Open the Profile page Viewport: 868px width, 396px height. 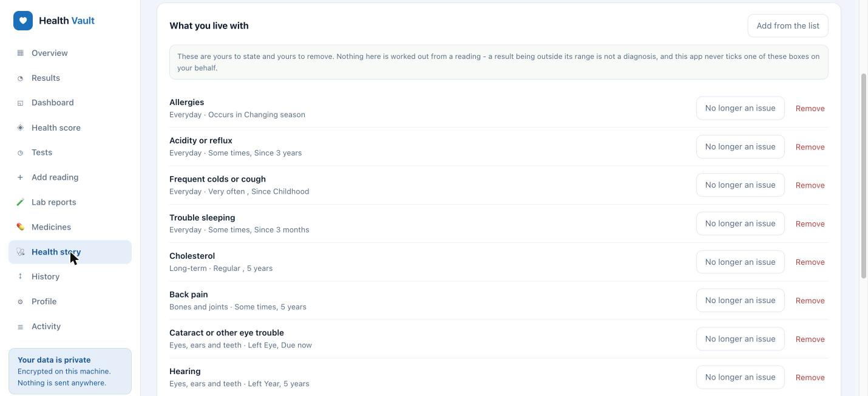(70, 301)
